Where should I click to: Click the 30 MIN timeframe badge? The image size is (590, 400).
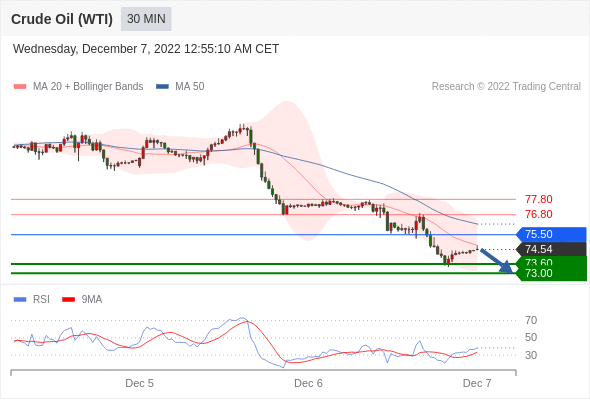click(146, 19)
